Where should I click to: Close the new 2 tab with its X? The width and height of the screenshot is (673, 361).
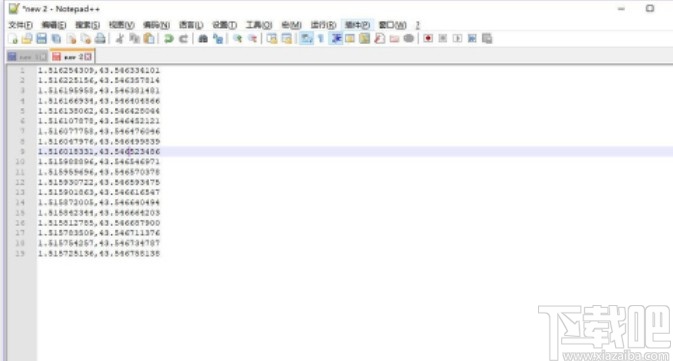(x=88, y=57)
